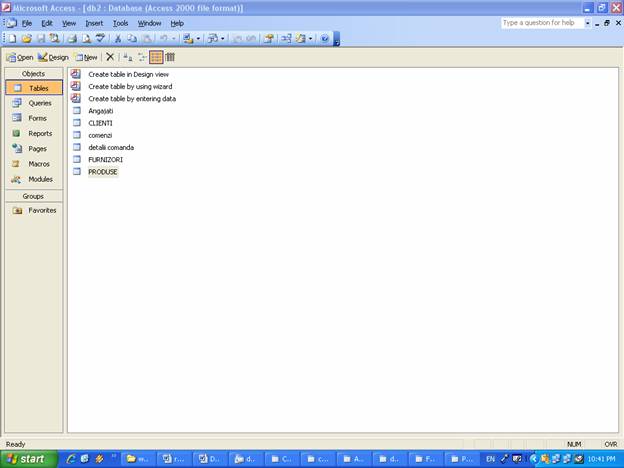Click the Print toolbar icon

72,39
